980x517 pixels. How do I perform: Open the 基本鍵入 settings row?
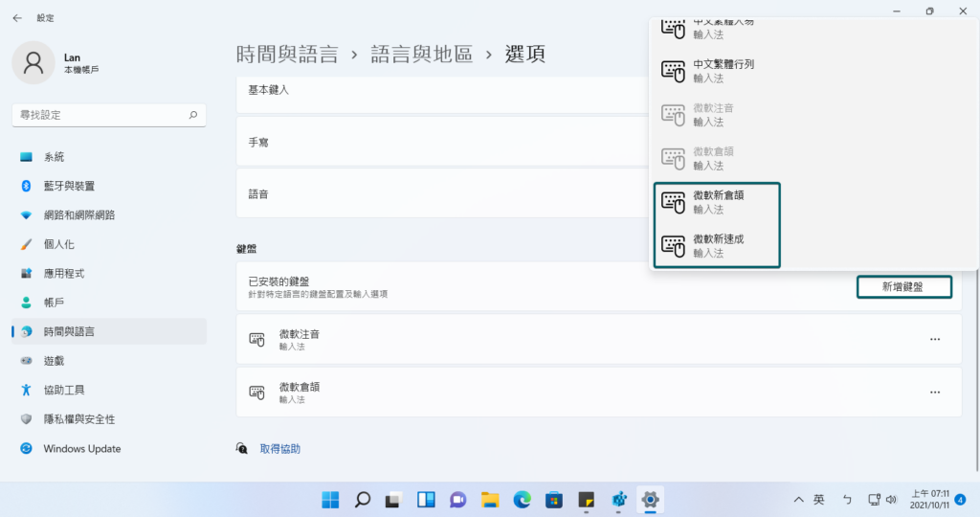point(442,95)
